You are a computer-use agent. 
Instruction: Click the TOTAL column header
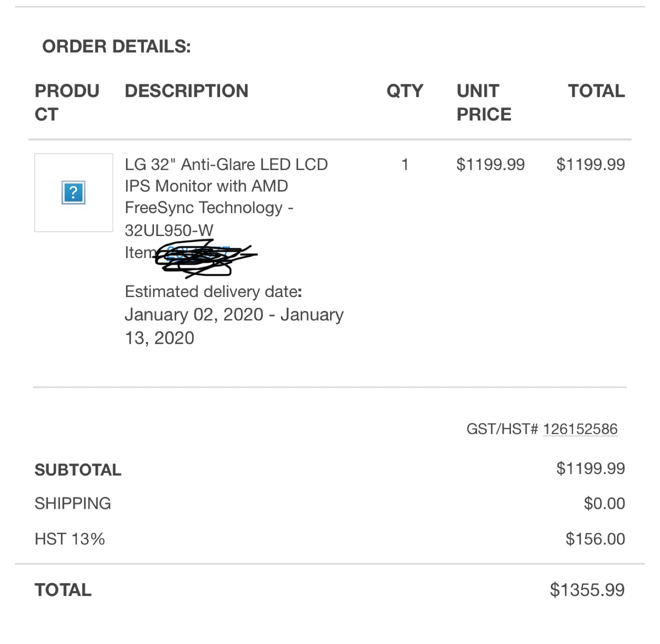(x=596, y=91)
